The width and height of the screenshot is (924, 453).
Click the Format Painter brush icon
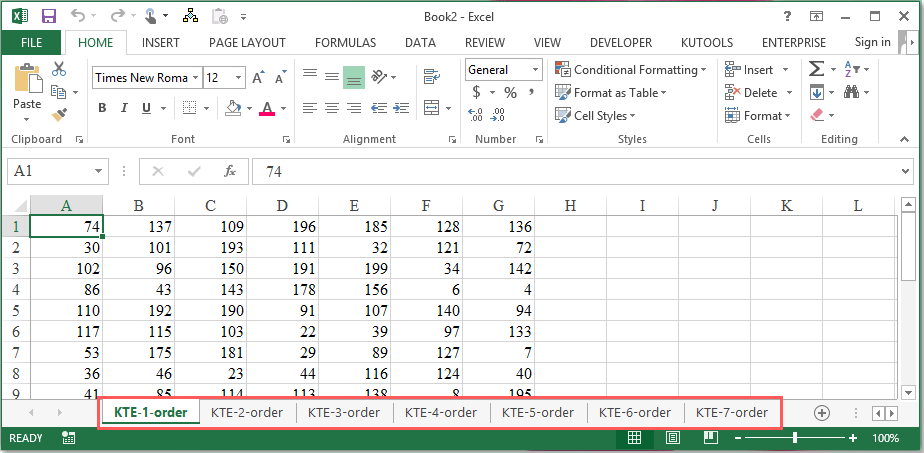(59, 115)
